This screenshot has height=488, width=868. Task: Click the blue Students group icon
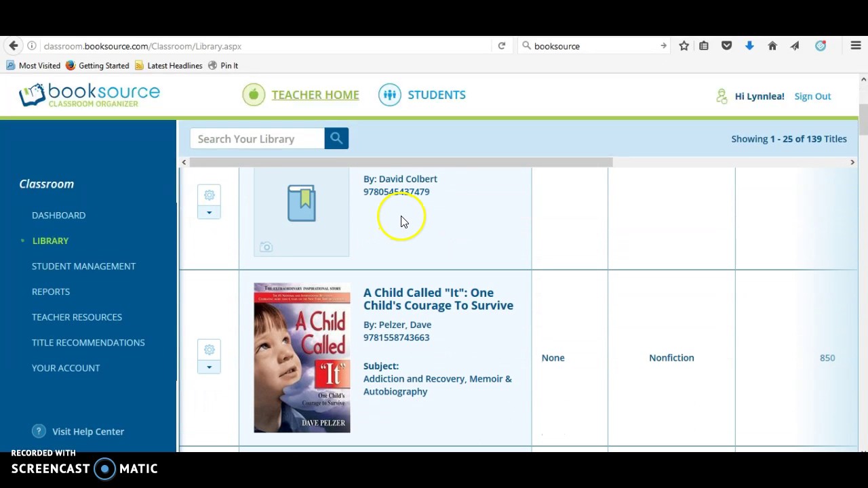390,95
